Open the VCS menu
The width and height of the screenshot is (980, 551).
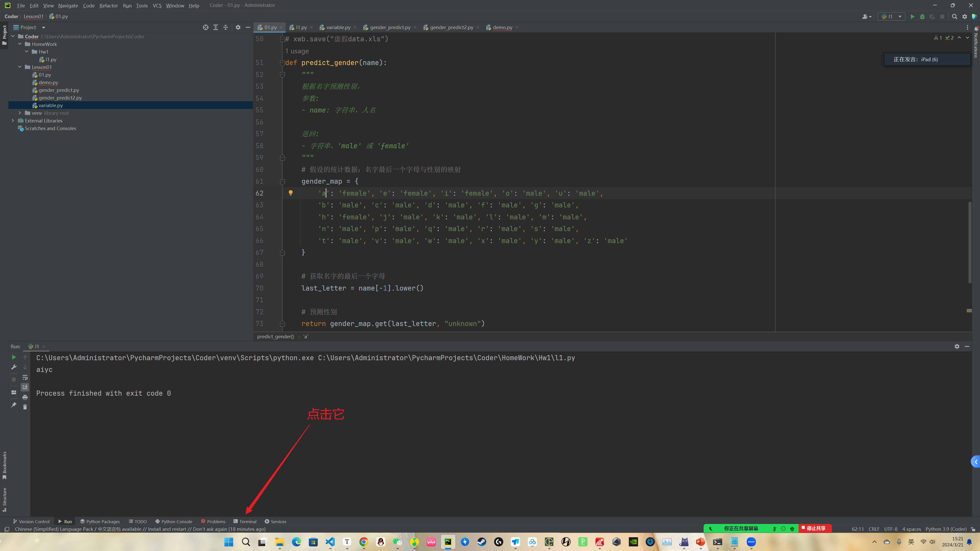pos(157,5)
